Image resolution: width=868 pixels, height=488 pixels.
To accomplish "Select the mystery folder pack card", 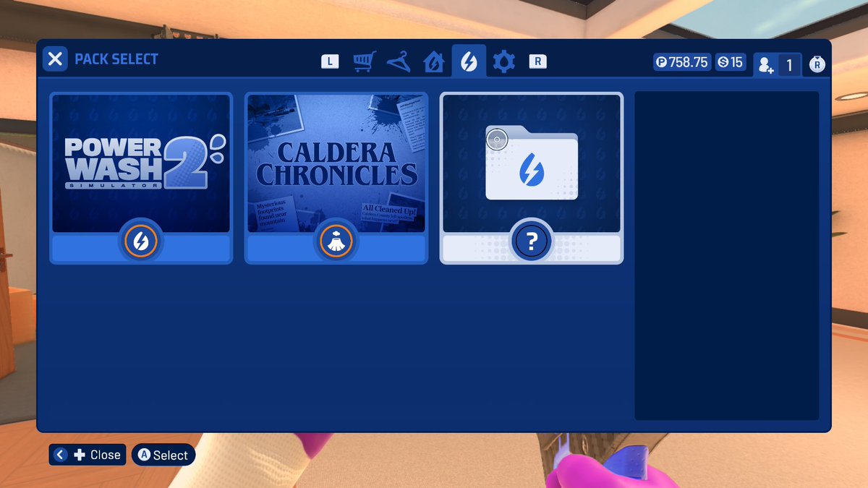I will (x=532, y=178).
